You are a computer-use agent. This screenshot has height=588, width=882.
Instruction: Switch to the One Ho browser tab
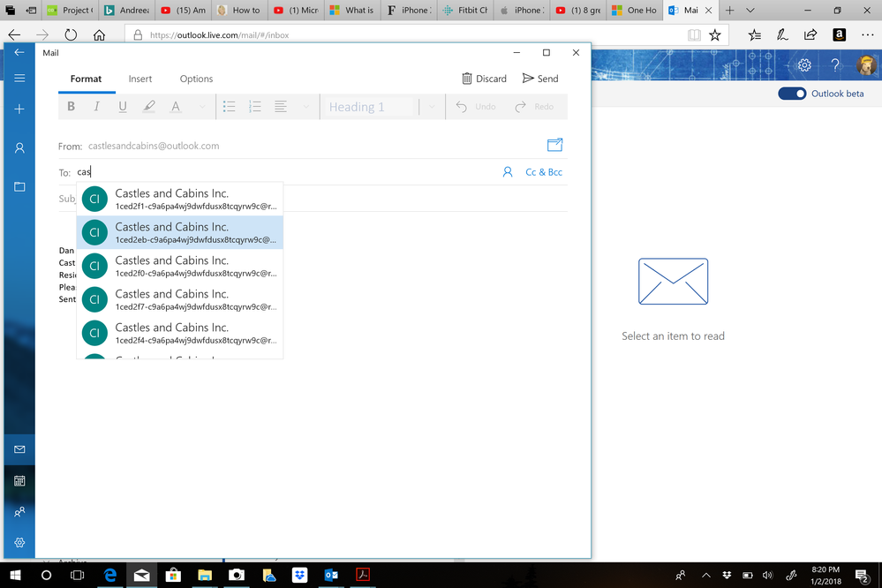point(635,10)
